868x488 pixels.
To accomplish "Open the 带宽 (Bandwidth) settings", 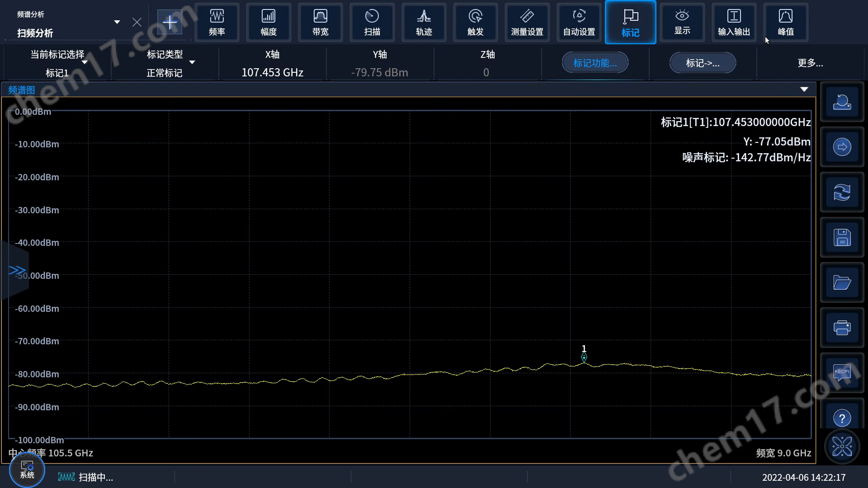I will pos(320,22).
